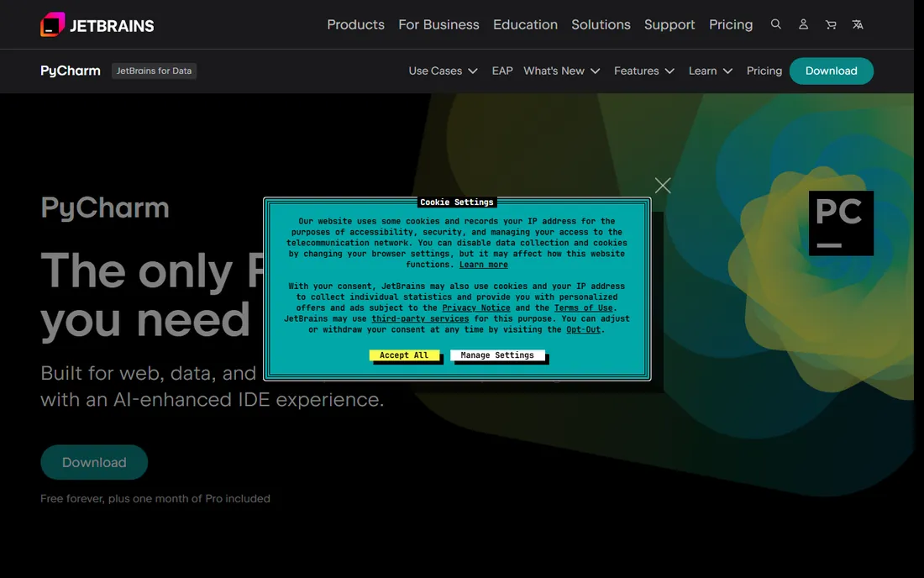Viewport: 924px width, 578px height.
Task: Open the Privacy Notice link
Action: tap(476, 307)
